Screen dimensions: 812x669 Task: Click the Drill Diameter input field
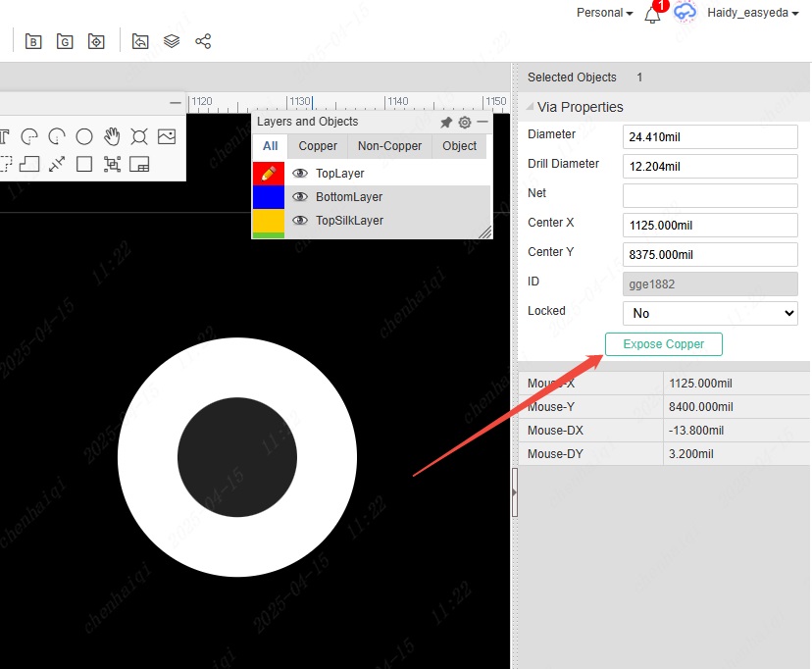click(710, 166)
